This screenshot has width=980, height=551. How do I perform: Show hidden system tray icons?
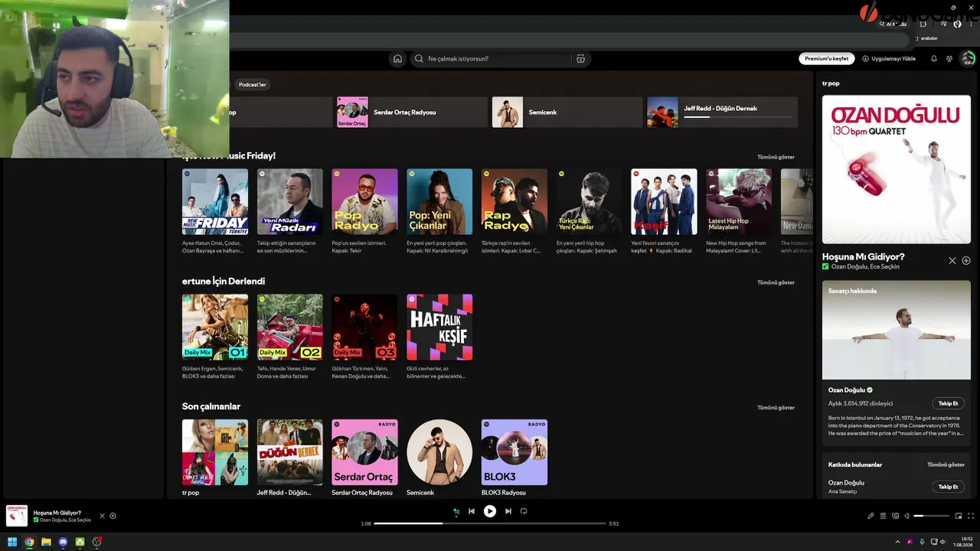(x=897, y=542)
